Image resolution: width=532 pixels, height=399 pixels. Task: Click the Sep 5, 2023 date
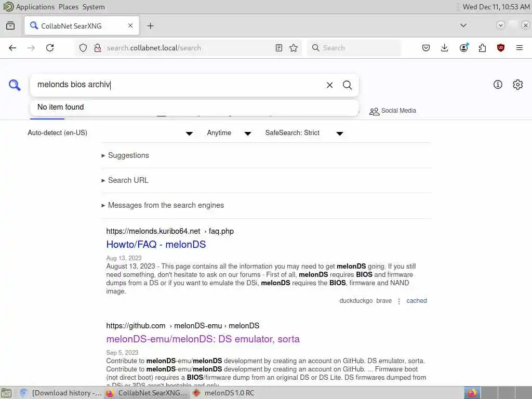tap(122, 353)
